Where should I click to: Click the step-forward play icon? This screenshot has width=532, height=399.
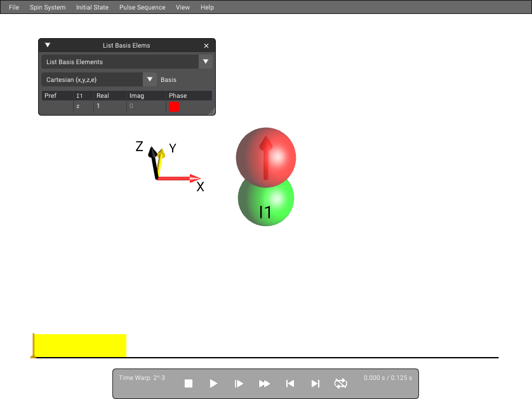[239, 383]
